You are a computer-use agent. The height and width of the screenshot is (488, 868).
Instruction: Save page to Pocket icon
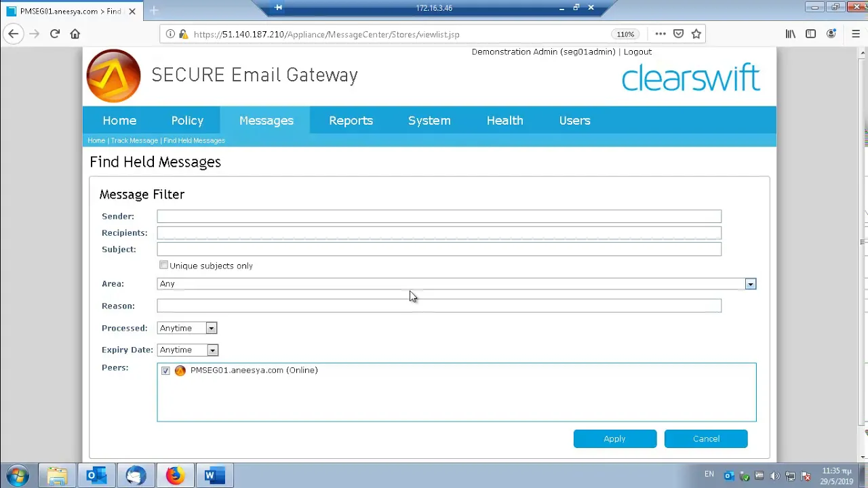coord(678,34)
